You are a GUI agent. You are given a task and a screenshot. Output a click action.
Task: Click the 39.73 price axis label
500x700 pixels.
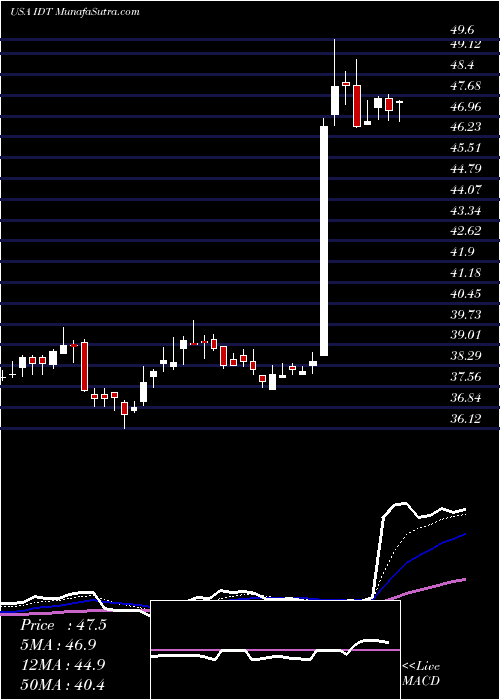(x=466, y=314)
